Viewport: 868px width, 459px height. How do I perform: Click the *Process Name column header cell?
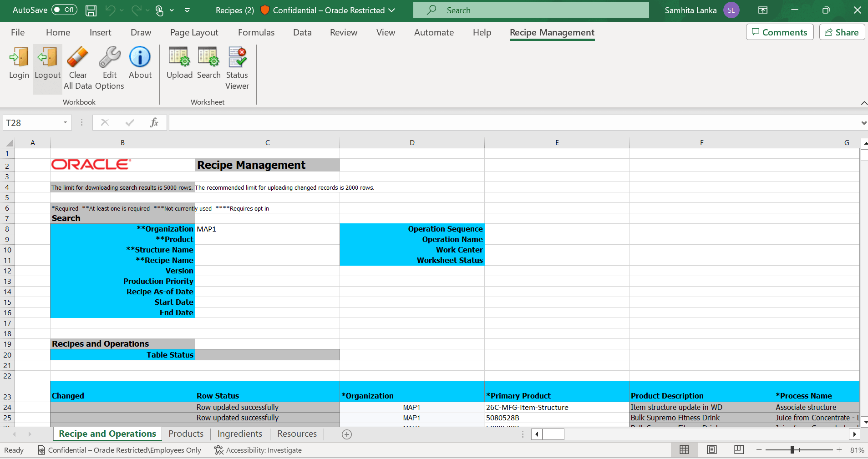pos(817,392)
